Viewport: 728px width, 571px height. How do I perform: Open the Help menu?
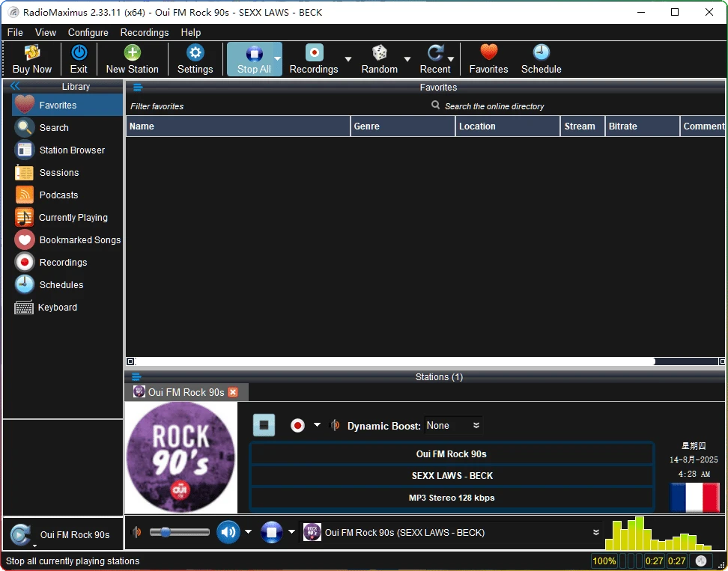coord(191,32)
